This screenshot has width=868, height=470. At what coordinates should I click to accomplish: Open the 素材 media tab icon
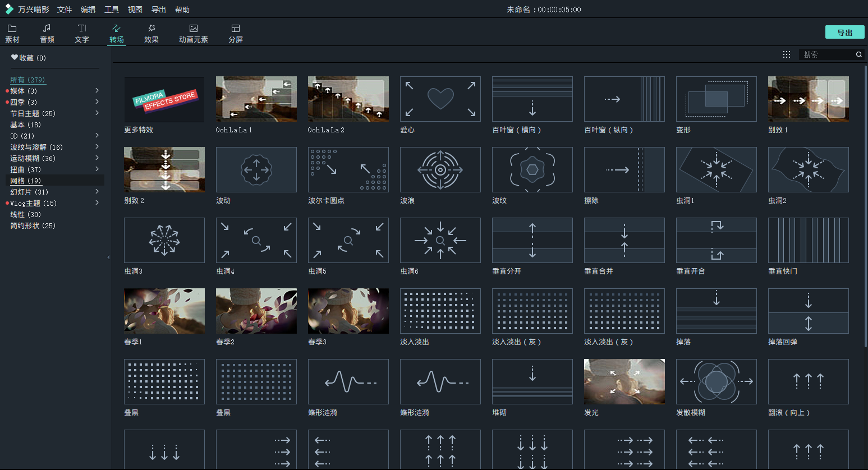pos(12,29)
